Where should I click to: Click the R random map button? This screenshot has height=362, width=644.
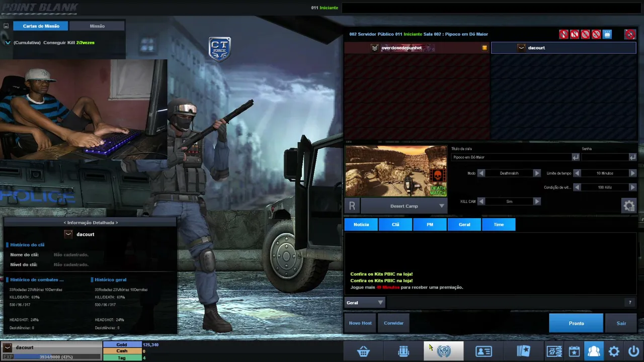(x=352, y=206)
